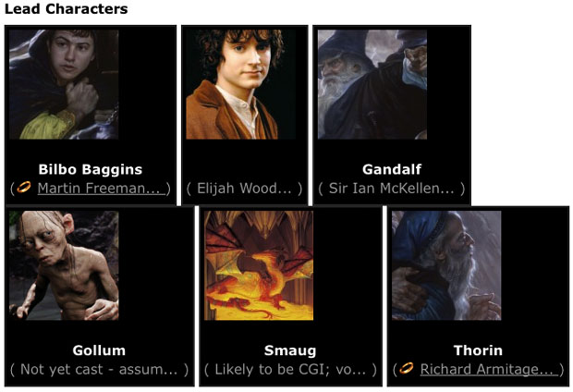The image size is (573, 392).
Task: Click the Gollum name label
Action: [99, 350]
